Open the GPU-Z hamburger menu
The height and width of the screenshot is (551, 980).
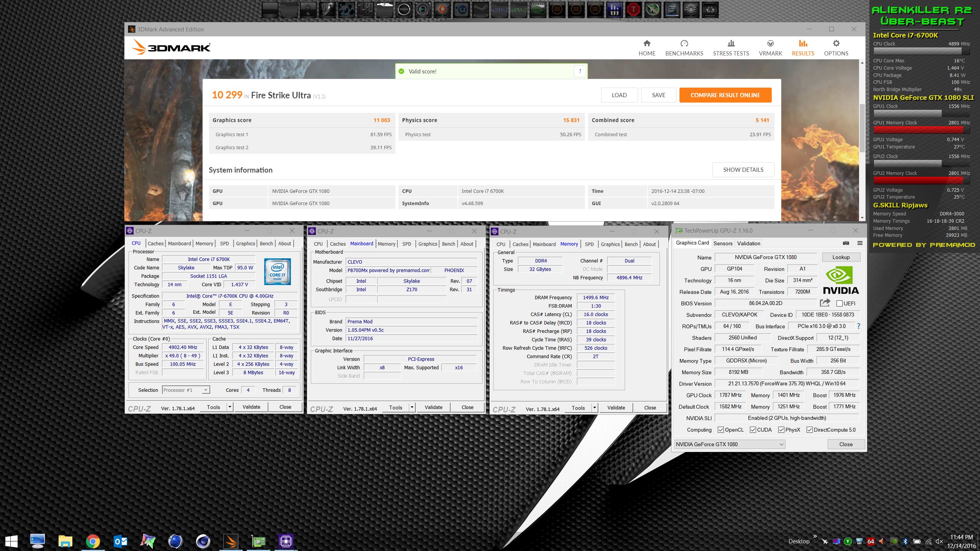click(860, 243)
